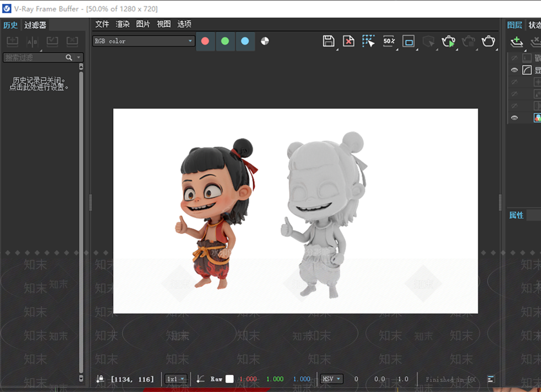Click the white pixel color swatch

click(x=230, y=379)
